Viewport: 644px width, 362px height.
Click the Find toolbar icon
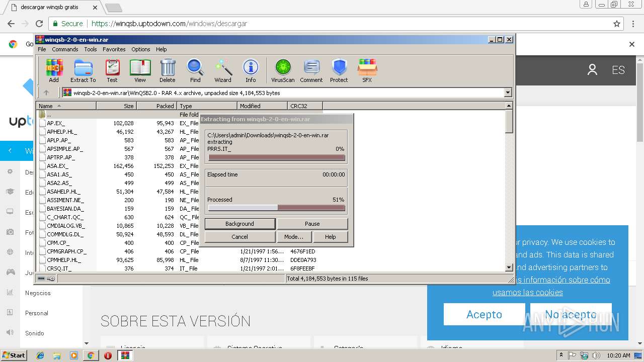(x=195, y=70)
